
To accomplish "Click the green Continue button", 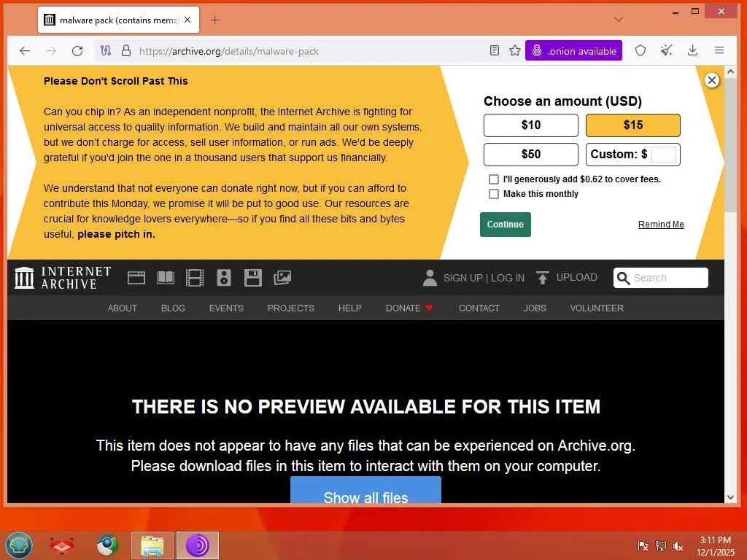I will [505, 225].
